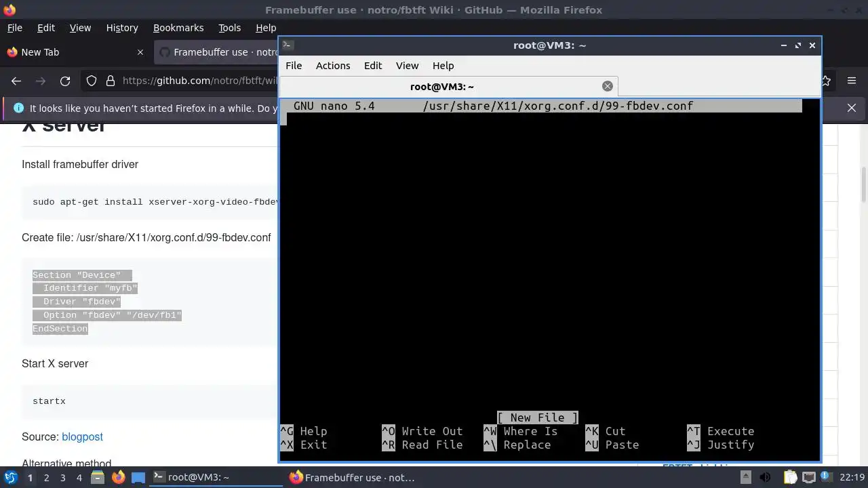Close the New Tab tab

click(140, 52)
